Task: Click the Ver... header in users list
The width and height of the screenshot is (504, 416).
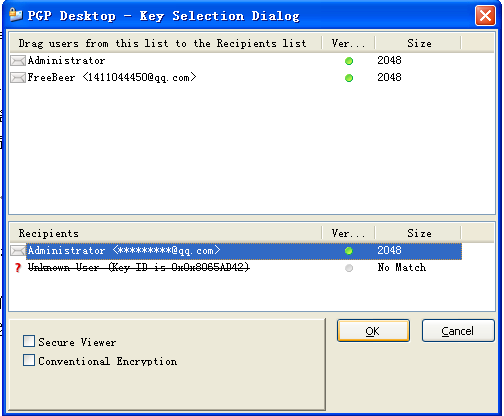Action: click(x=348, y=43)
